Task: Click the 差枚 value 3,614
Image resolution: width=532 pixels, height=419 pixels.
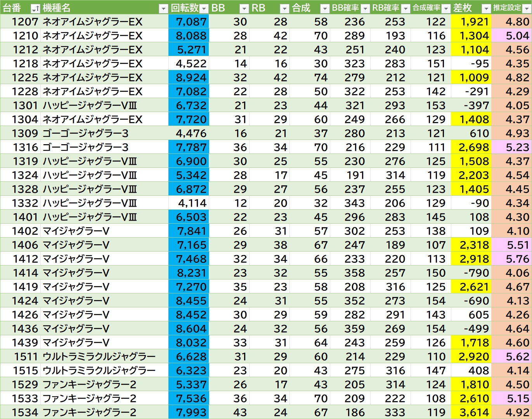Action: click(471, 412)
